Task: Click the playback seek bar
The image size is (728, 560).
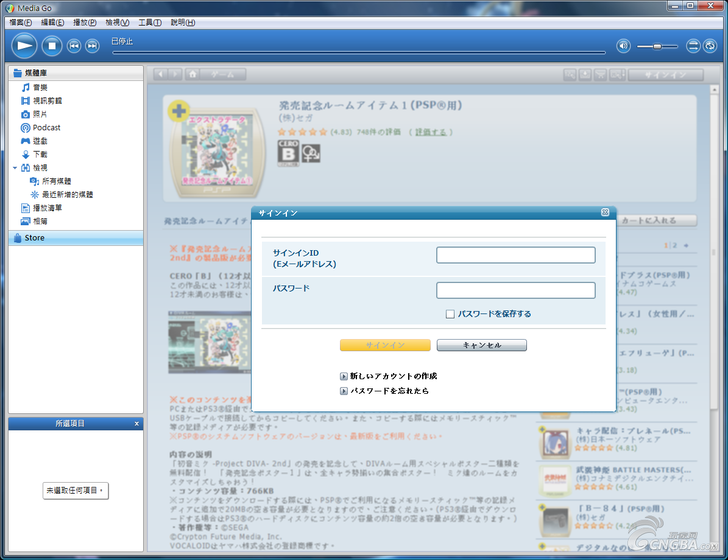Action: (359, 52)
